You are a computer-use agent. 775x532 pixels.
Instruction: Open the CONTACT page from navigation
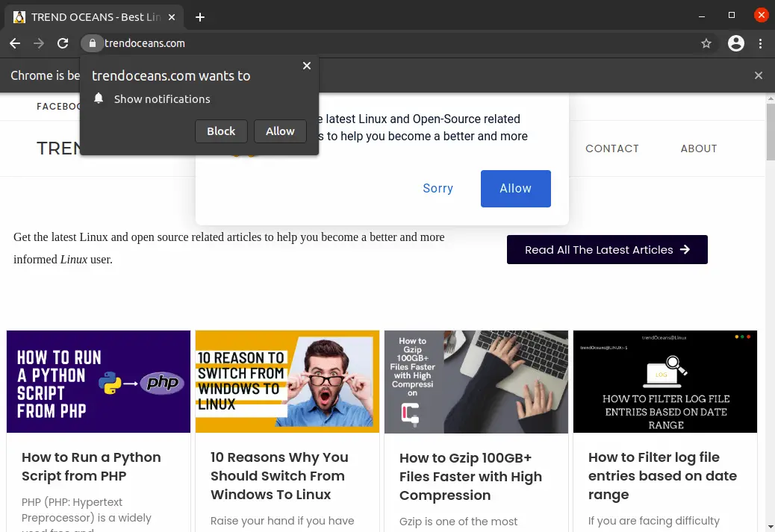point(612,148)
